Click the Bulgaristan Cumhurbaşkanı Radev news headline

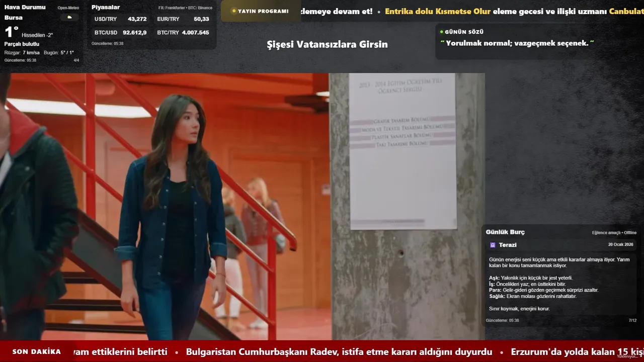point(339,352)
